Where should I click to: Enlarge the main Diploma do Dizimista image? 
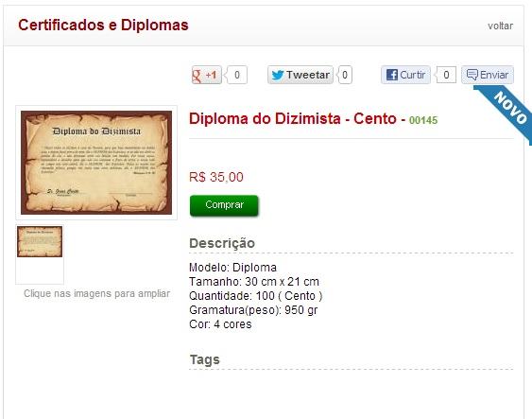96,163
